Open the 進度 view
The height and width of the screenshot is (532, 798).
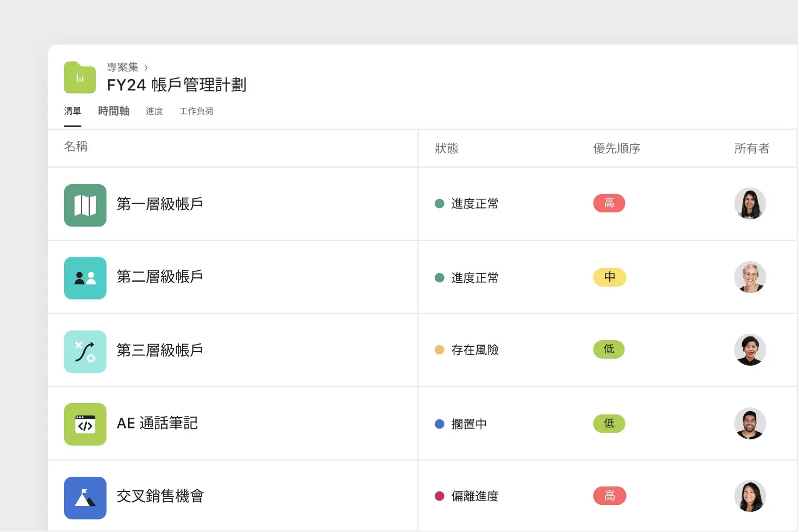154,111
